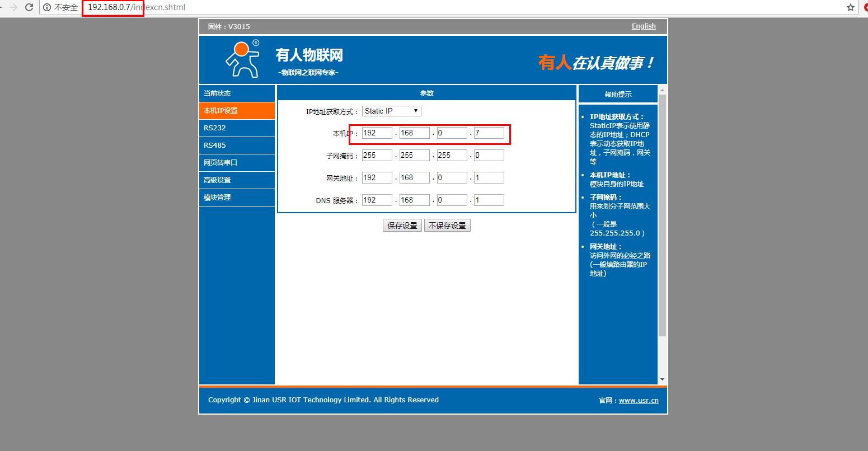Image resolution: width=868 pixels, height=451 pixels.
Task: Edit the third octet of 本机IP
Action: [452, 133]
